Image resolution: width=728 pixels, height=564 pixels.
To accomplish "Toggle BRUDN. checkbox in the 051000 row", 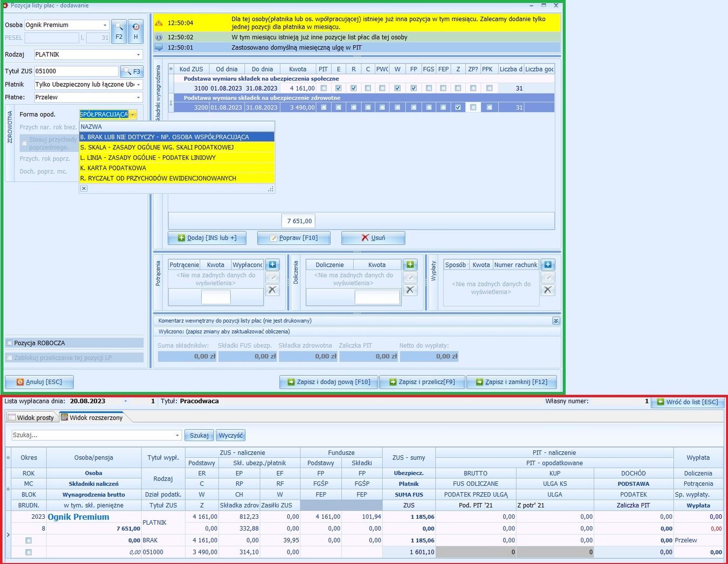I will pos(29,552).
